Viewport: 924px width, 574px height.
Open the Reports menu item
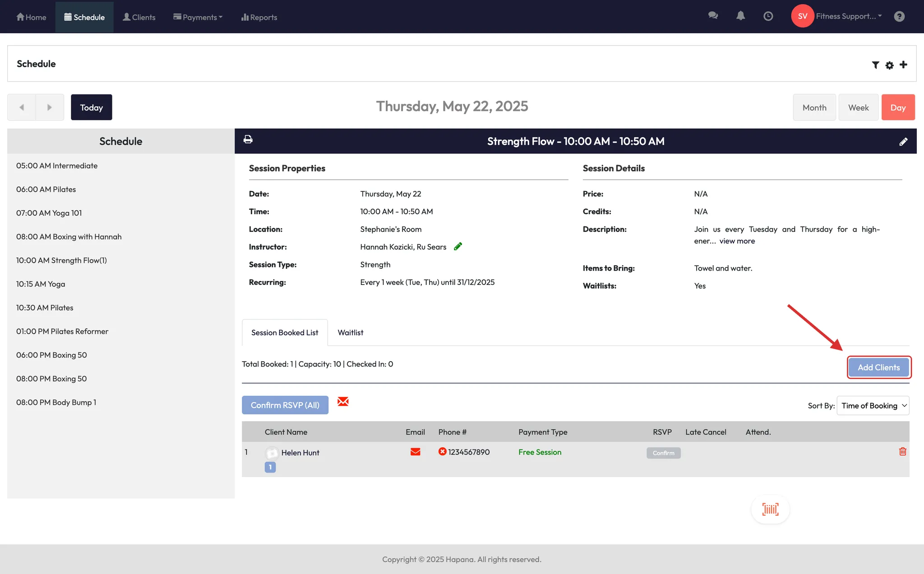click(x=259, y=17)
